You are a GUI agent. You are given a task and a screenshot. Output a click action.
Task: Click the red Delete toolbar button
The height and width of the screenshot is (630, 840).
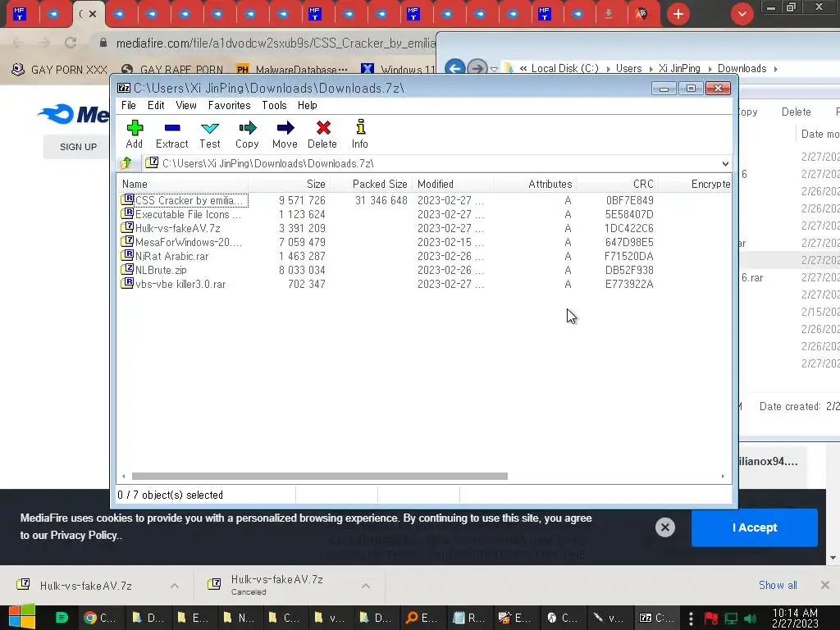click(322, 134)
